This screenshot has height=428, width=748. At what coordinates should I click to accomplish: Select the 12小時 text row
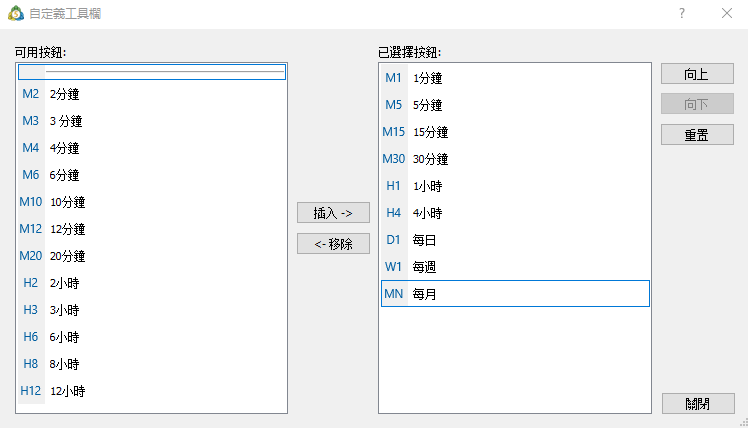pos(68,391)
